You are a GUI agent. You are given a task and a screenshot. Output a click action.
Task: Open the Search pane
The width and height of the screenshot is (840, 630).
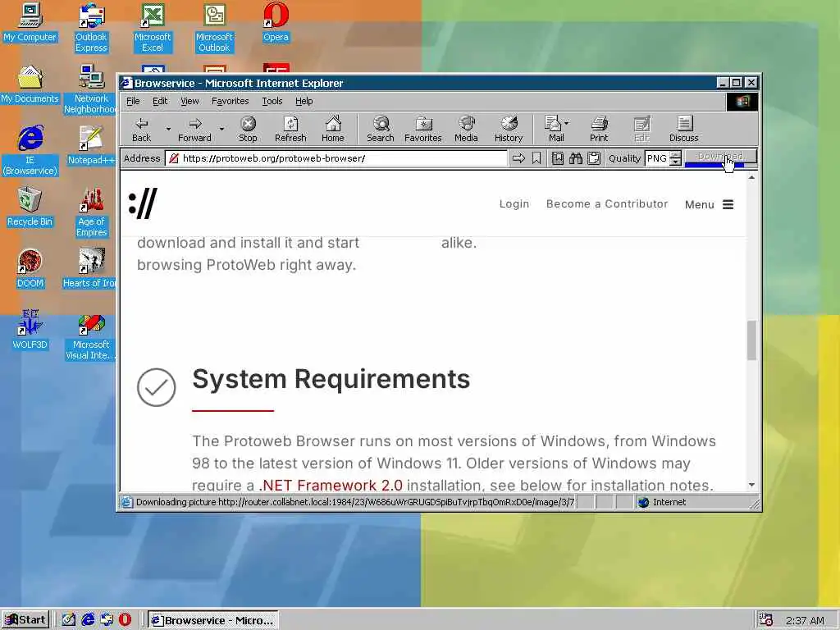tap(381, 129)
